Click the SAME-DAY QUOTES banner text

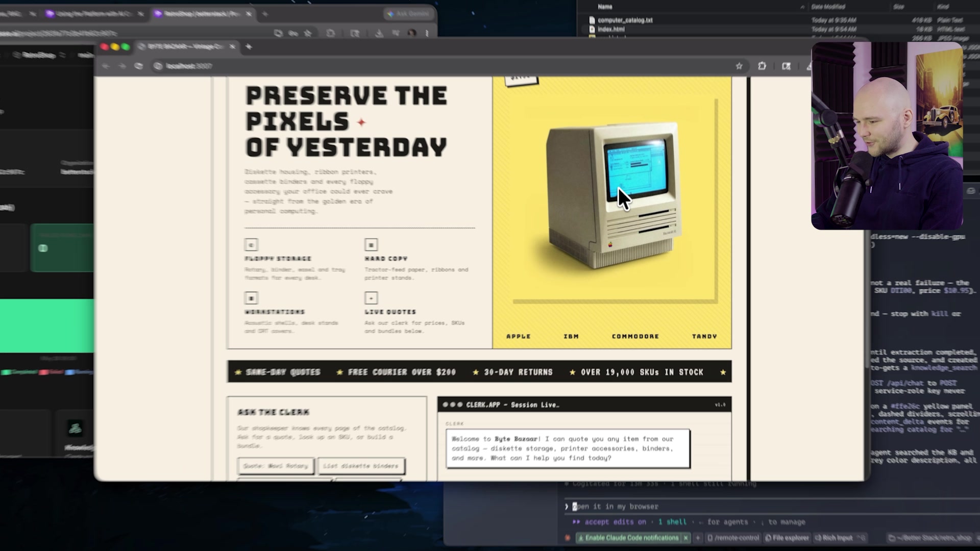(x=283, y=372)
